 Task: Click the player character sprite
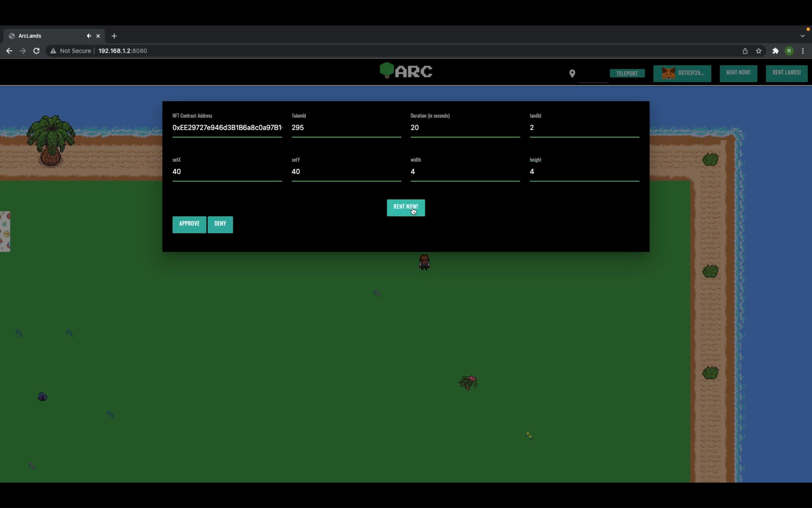coord(424,262)
